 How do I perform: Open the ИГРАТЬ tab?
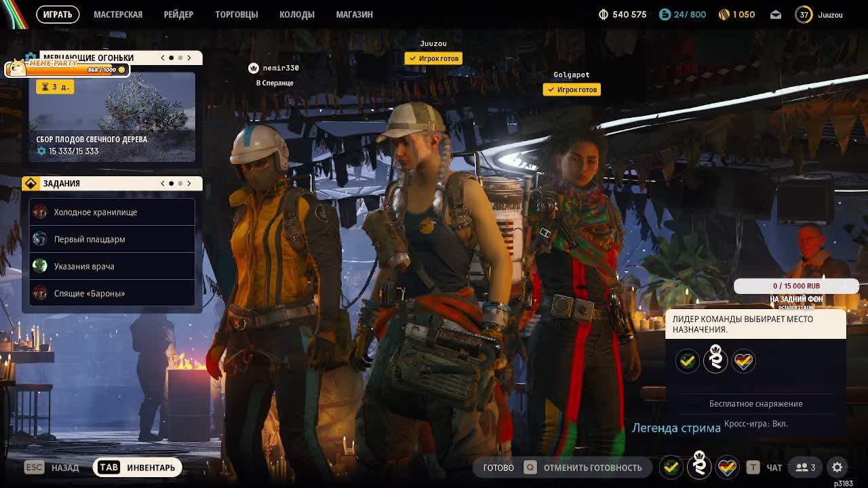pos(58,14)
